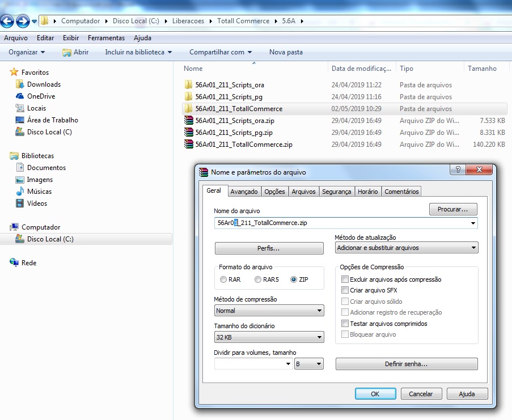Image resolution: width=512 pixels, height=420 pixels.
Task: Select the ZIP format radio button
Action: coord(294,279)
